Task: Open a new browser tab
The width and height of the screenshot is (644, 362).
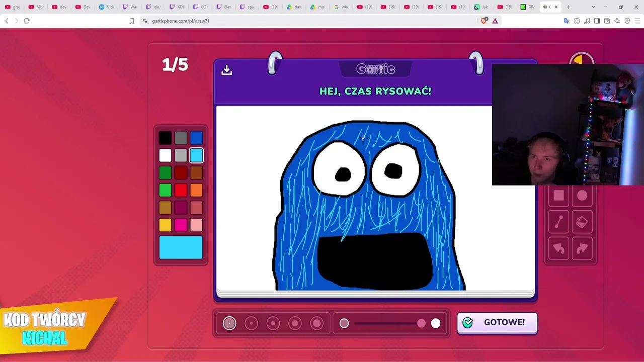Action: [x=569, y=7]
